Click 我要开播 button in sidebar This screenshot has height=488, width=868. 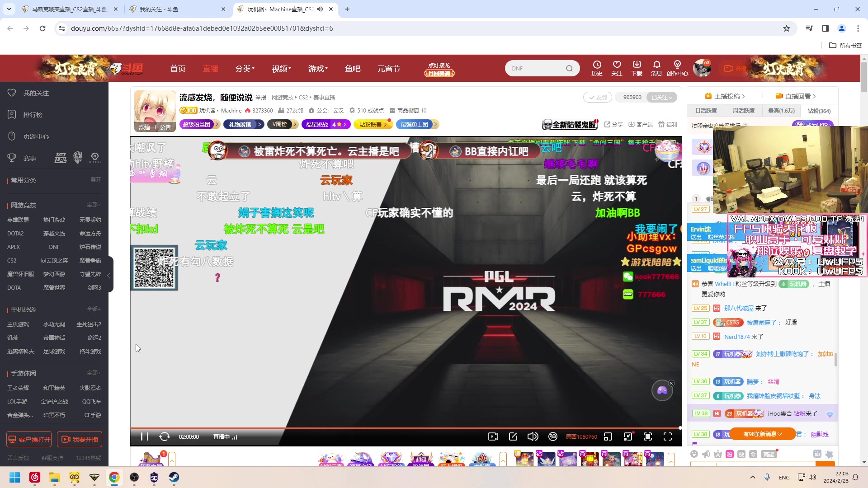[80, 439]
